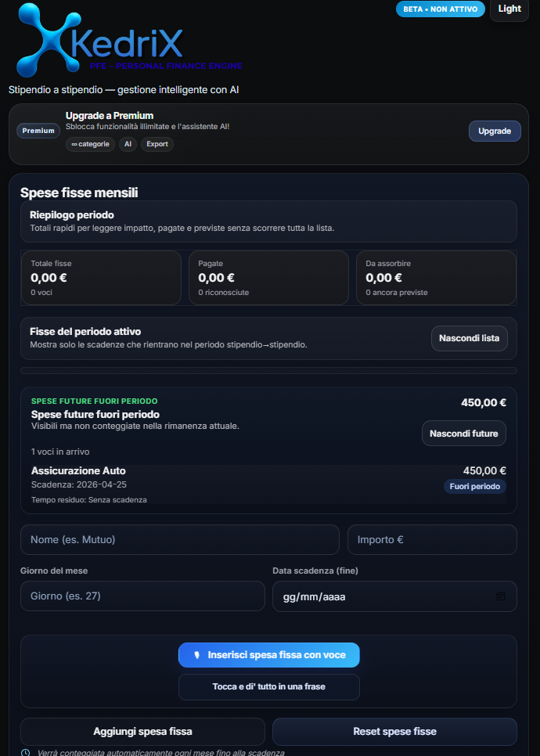Click the clock icon beside the bottom note

[x=26, y=752]
